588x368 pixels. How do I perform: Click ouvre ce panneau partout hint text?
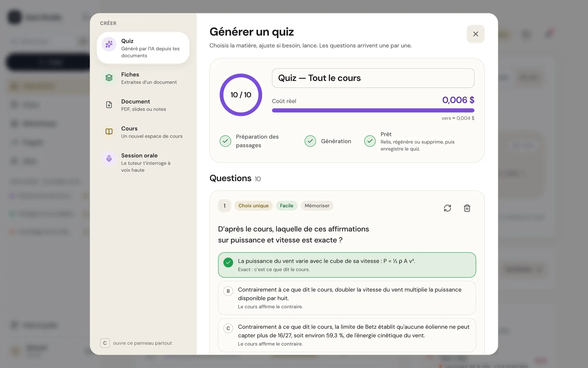(x=142, y=343)
